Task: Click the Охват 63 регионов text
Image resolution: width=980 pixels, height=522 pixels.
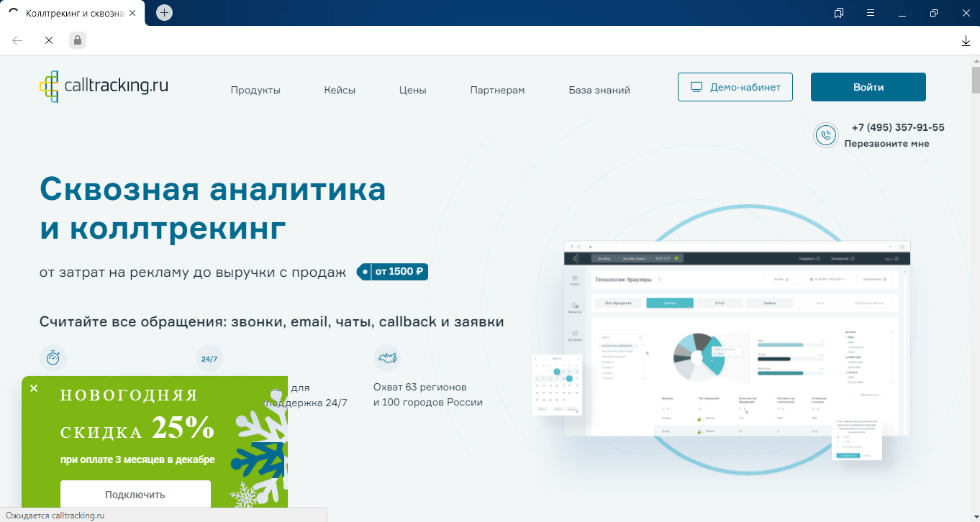Action: point(428,395)
